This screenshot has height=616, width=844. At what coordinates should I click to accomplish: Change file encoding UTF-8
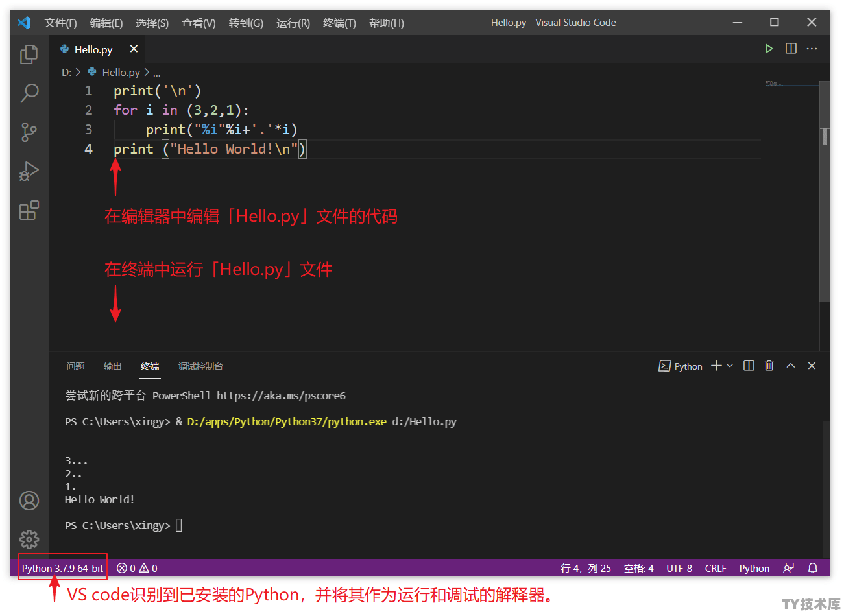[x=679, y=568]
